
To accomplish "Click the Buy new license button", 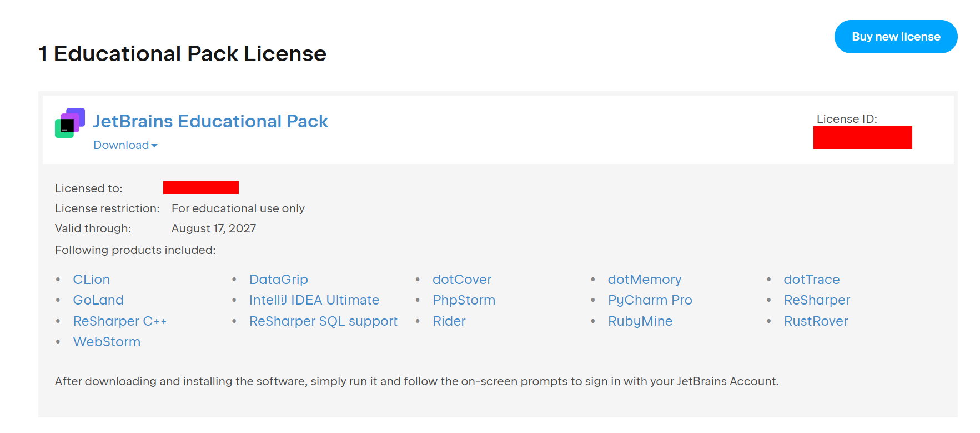I will [896, 37].
